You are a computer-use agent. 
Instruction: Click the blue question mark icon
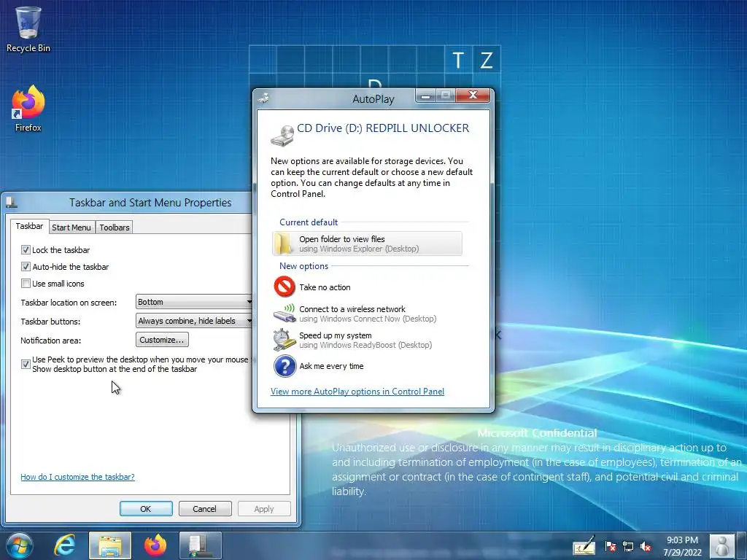pos(285,366)
